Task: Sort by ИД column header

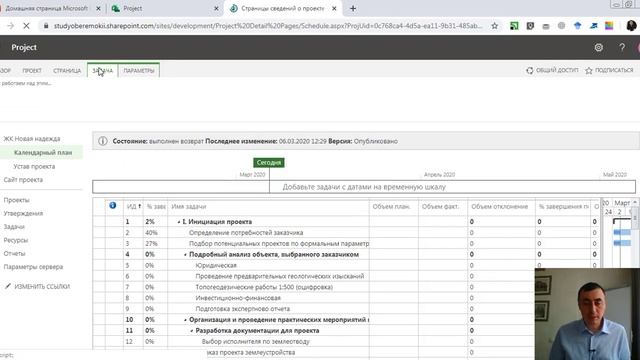Action: (133, 207)
